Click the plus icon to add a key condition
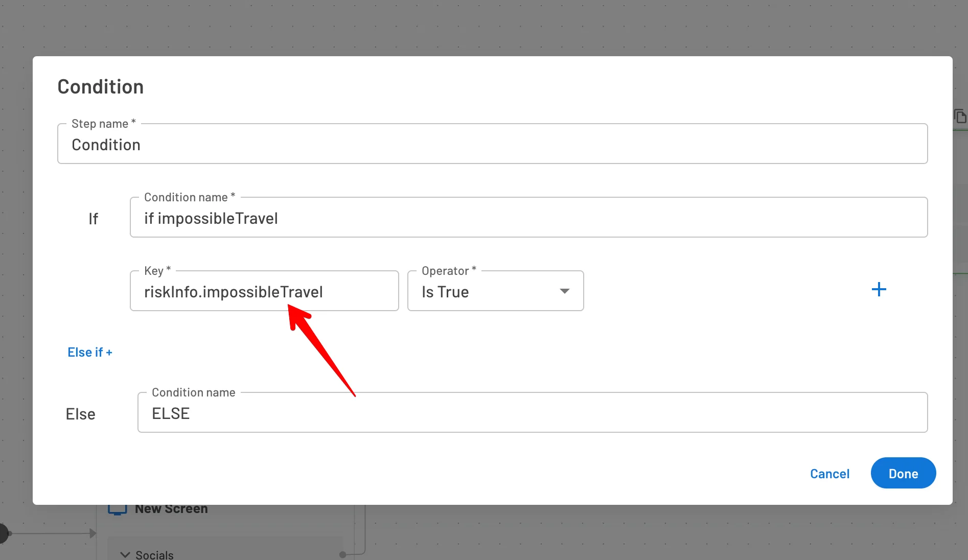The height and width of the screenshot is (560, 968). click(x=879, y=290)
